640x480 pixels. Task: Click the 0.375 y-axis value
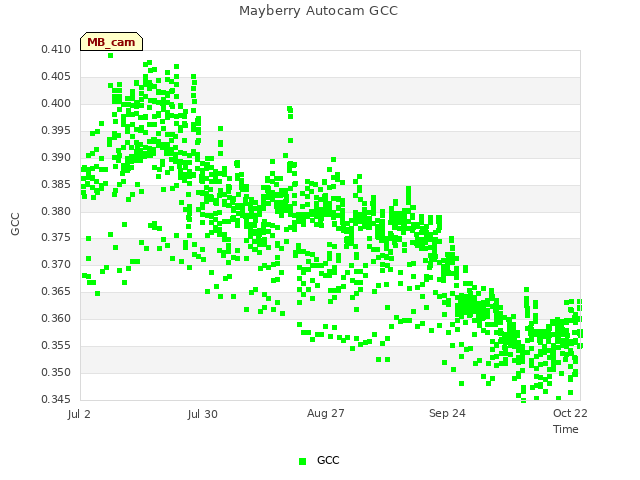click(x=56, y=238)
